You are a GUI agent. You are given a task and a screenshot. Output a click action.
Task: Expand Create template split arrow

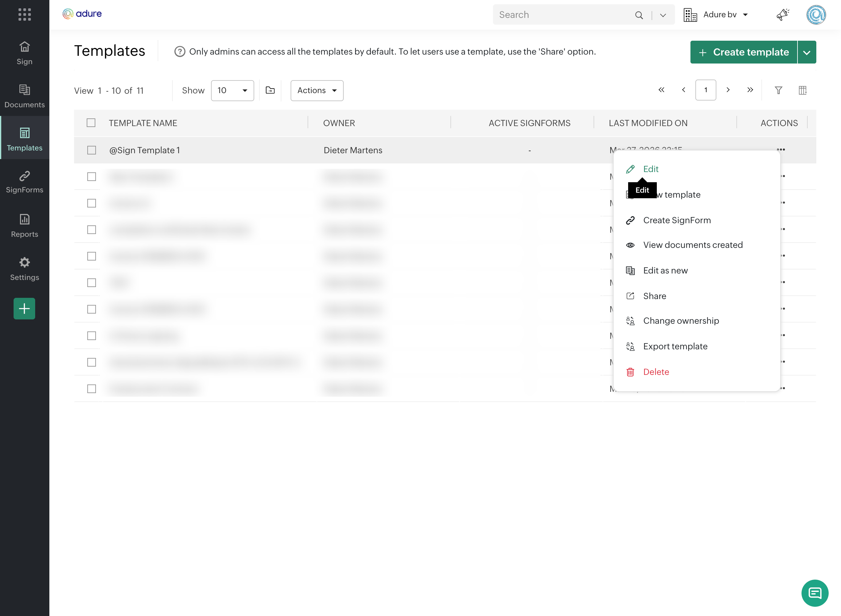click(x=807, y=52)
